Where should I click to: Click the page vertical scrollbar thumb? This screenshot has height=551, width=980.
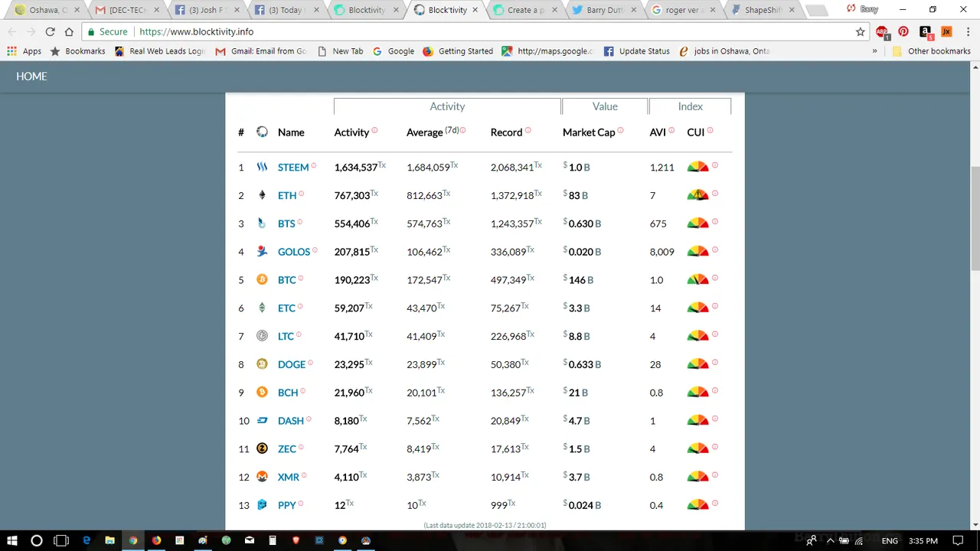pos(975,218)
